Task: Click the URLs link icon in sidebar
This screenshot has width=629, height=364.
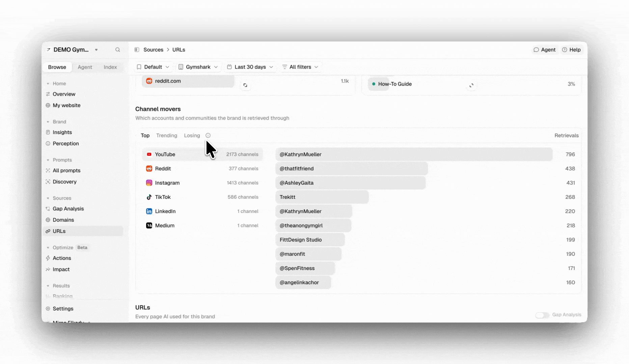Action: [x=48, y=231]
